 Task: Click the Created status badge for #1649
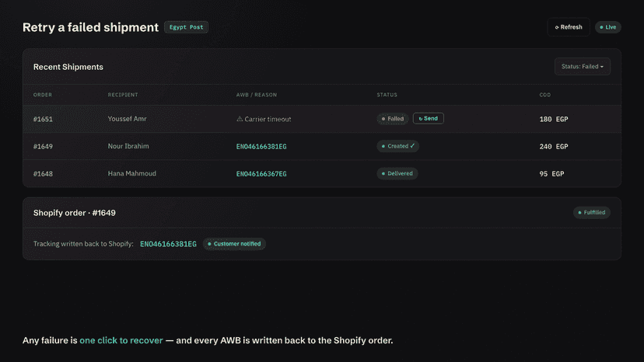point(397,146)
